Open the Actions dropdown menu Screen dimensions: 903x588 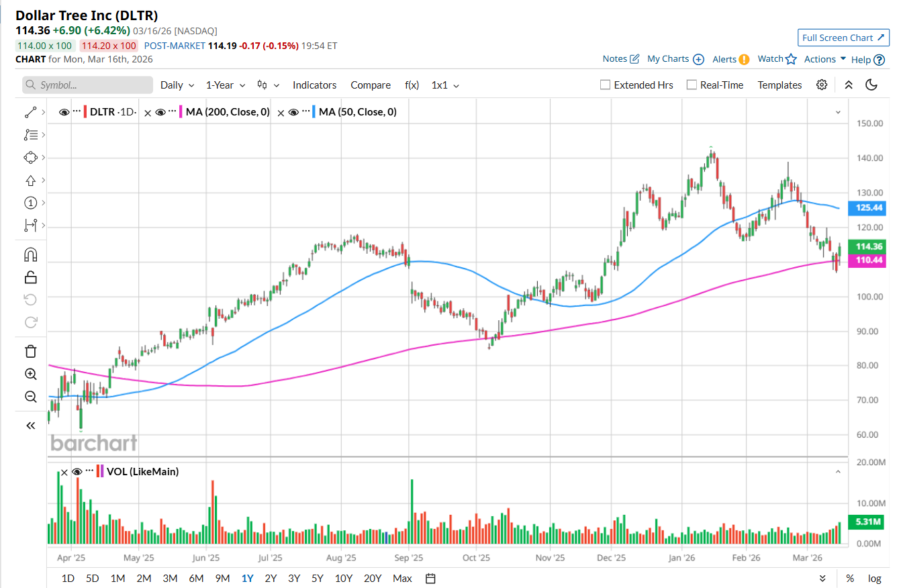pos(825,59)
